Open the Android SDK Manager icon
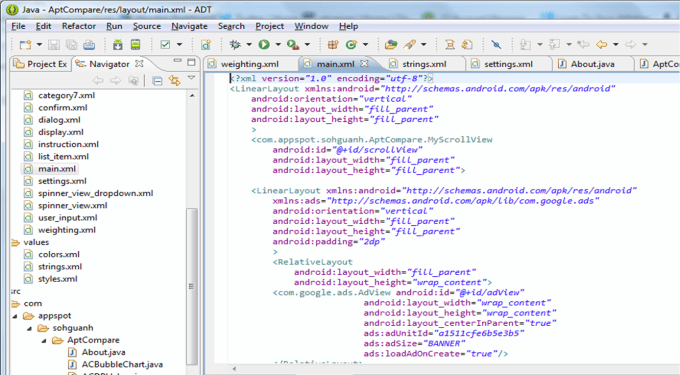Screen dimensions: 680x375 118,45
